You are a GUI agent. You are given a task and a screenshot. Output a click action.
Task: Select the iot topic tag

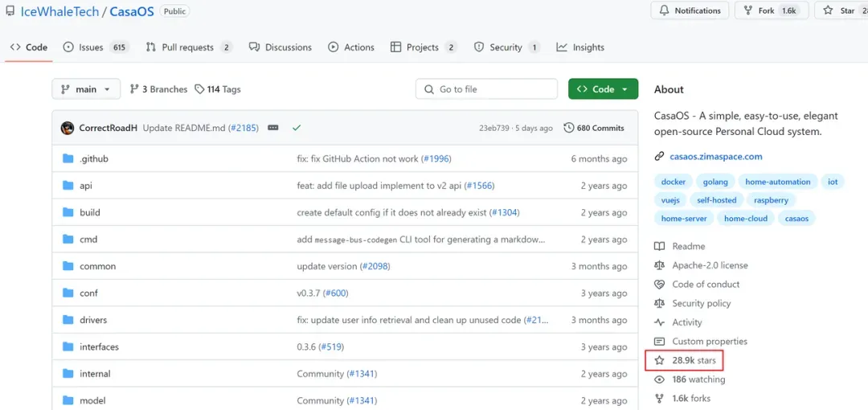pyautogui.click(x=833, y=182)
